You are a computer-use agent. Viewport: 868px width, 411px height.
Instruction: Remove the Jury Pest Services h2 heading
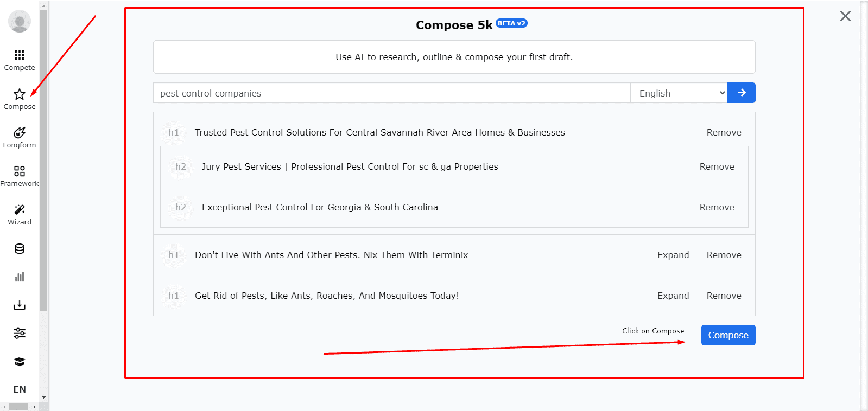click(x=717, y=166)
